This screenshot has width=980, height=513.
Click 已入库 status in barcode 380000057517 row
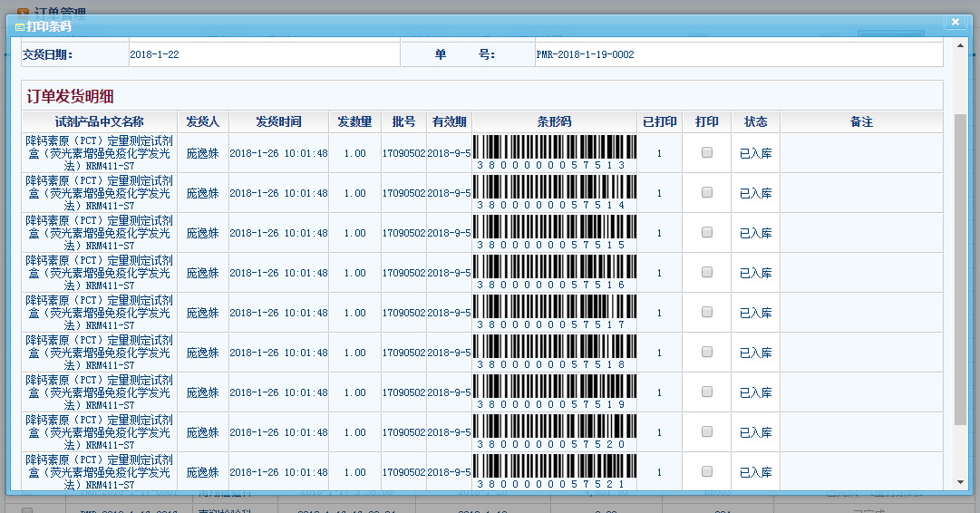coord(756,313)
